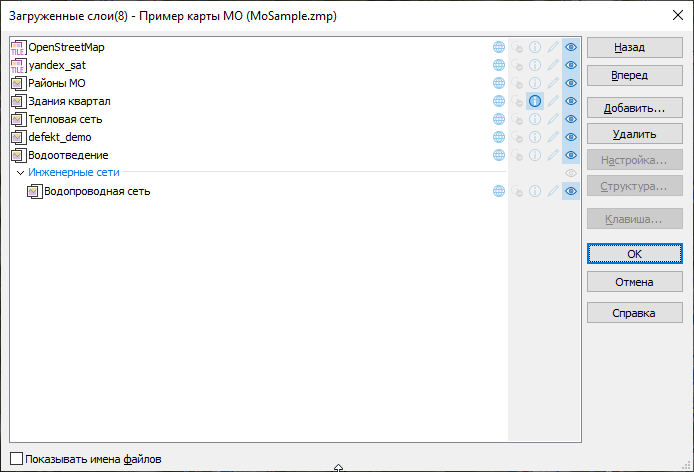Click the Настройка... button

point(635,160)
